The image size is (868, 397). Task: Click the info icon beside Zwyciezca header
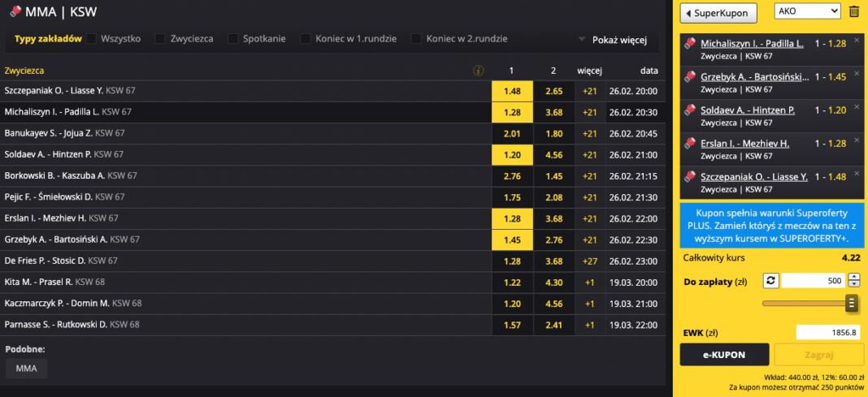click(x=478, y=71)
